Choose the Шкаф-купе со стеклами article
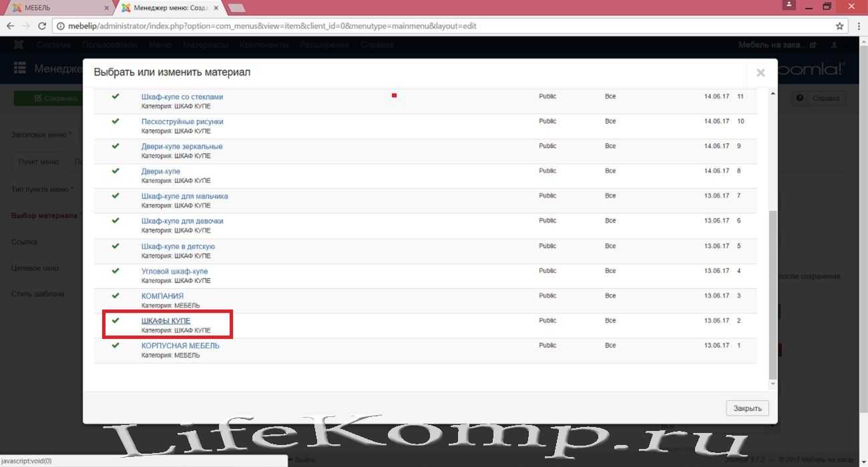 click(x=182, y=97)
